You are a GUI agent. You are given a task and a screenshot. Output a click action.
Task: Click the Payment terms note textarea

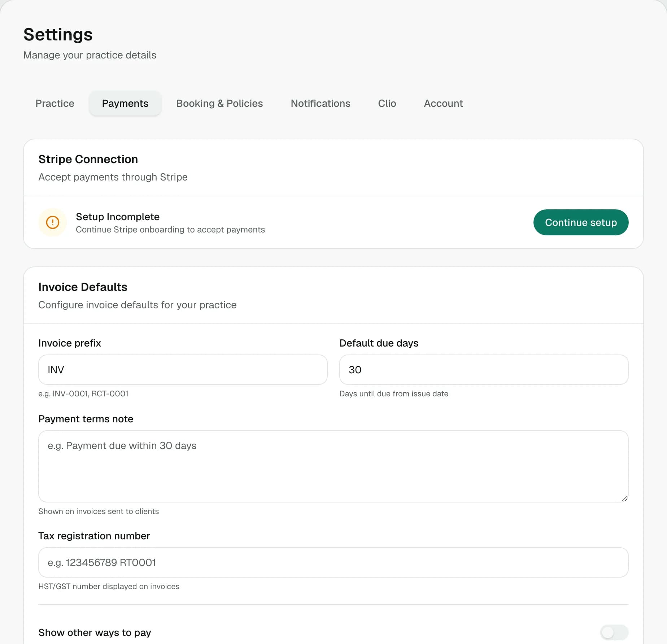(x=333, y=466)
